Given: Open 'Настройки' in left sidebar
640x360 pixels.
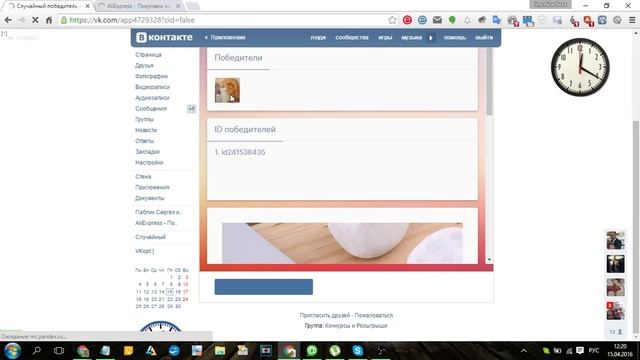Looking at the screenshot, I should pyautogui.click(x=149, y=162).
